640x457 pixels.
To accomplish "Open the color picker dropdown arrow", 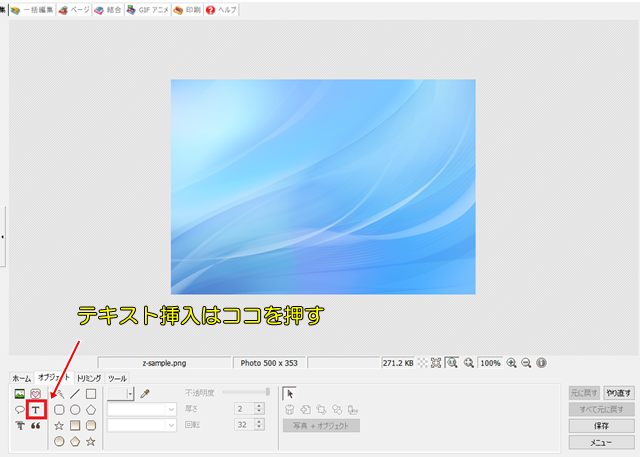I will 130,394.
